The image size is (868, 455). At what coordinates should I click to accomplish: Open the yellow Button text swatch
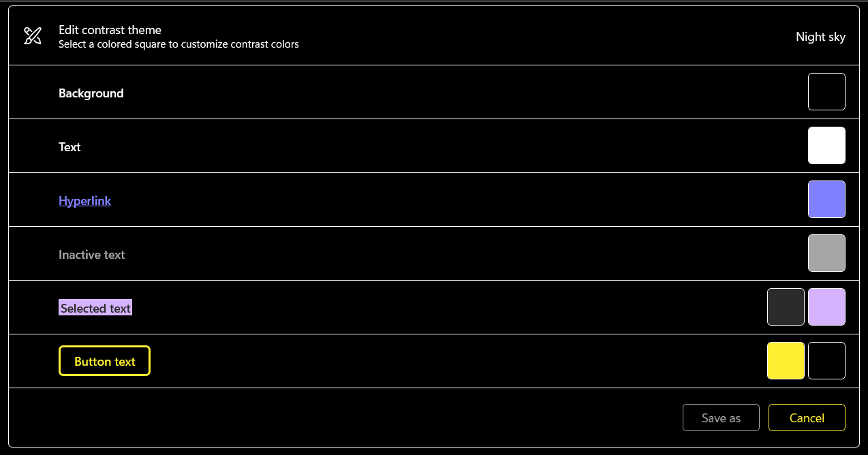pos(786,361)
